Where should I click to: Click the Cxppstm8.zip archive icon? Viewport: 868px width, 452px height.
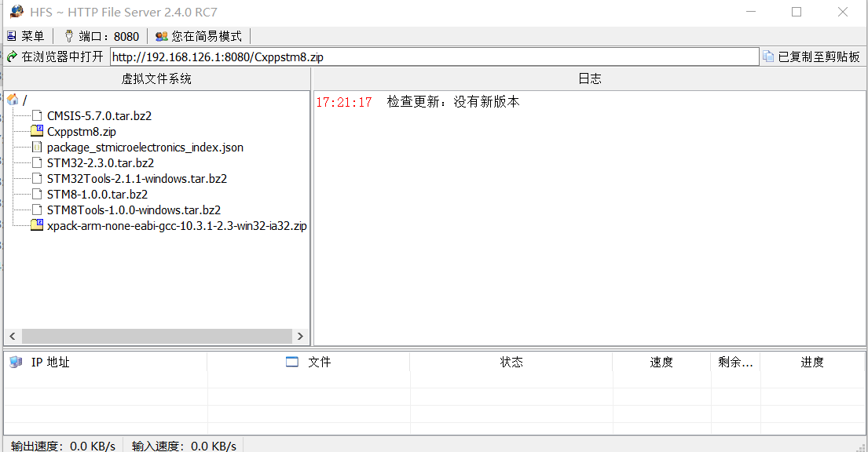(37, 131)
